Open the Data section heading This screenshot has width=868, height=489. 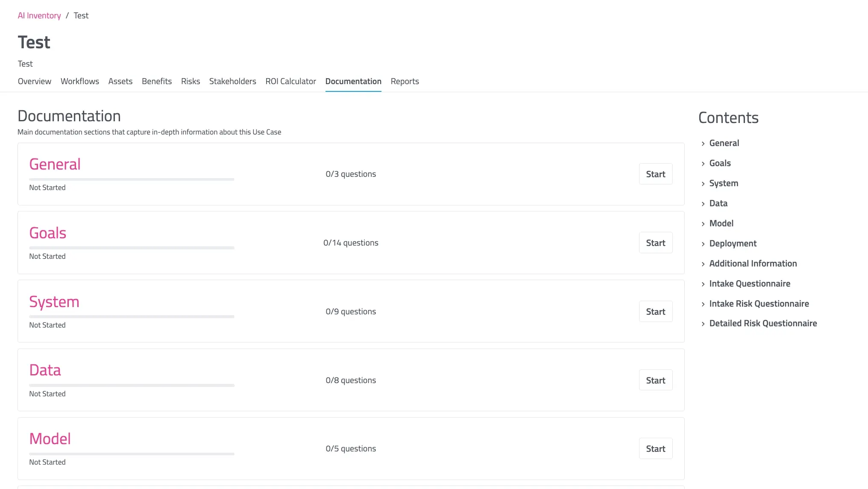click(45, 370)
